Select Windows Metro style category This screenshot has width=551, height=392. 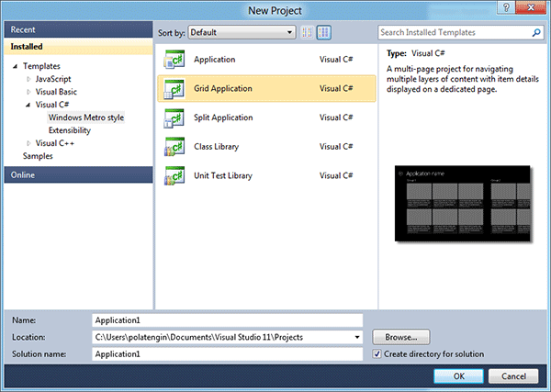(86, 118)
